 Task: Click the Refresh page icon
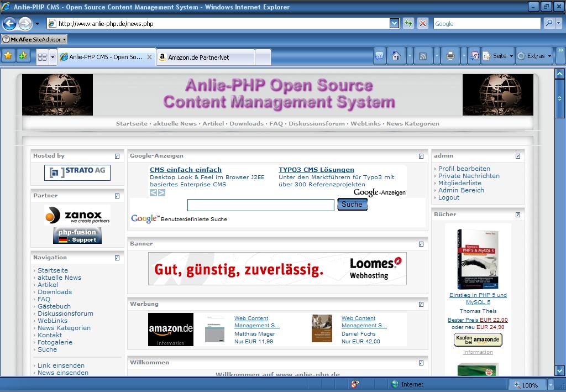pos(408,23)
